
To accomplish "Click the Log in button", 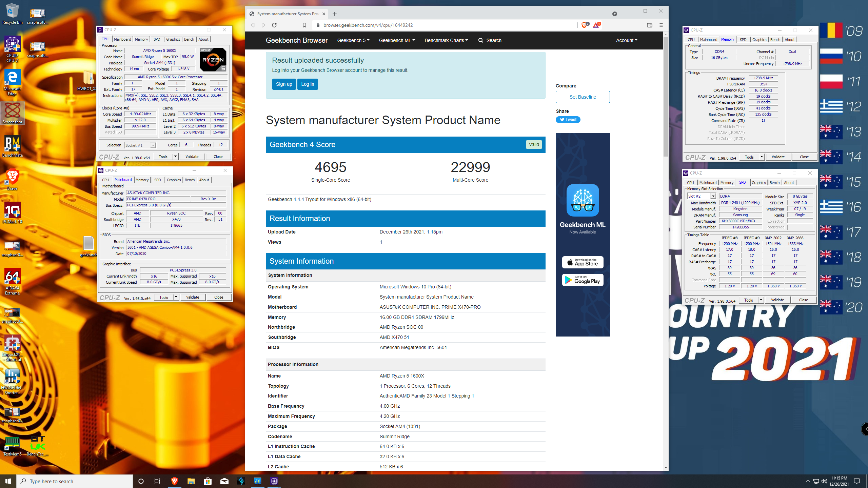I will (x=308, y=84).
